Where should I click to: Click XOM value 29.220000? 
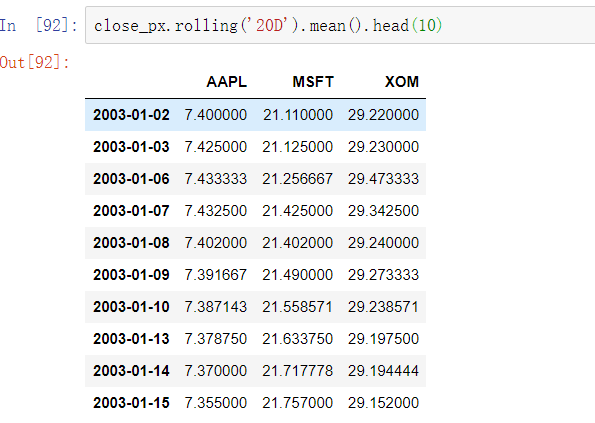point(383,115)
